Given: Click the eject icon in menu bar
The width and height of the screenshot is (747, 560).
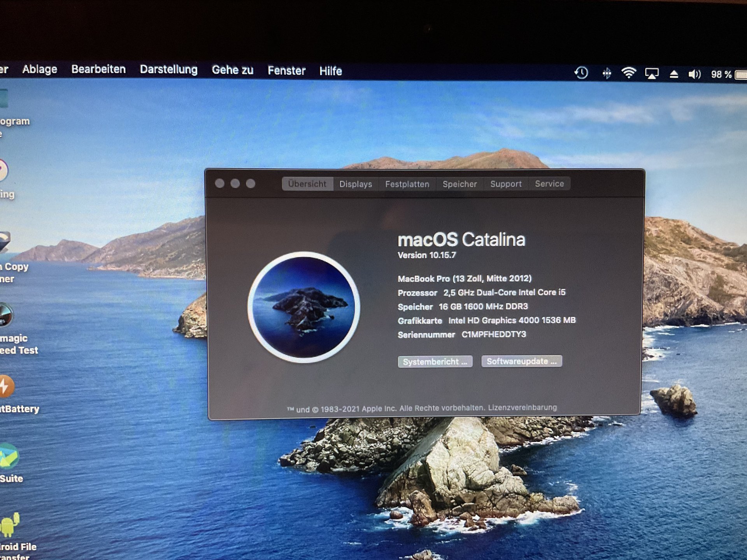Looking at the screenshot, I should 674,74.
